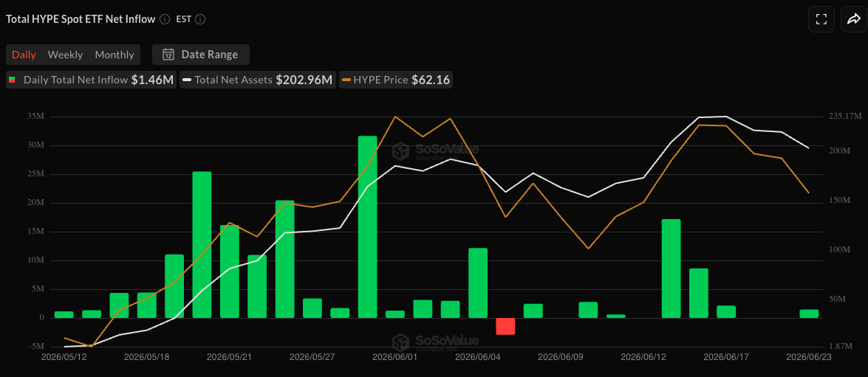Click the 50M right axis label
868x377 pixels.
(x=838, y=299)
